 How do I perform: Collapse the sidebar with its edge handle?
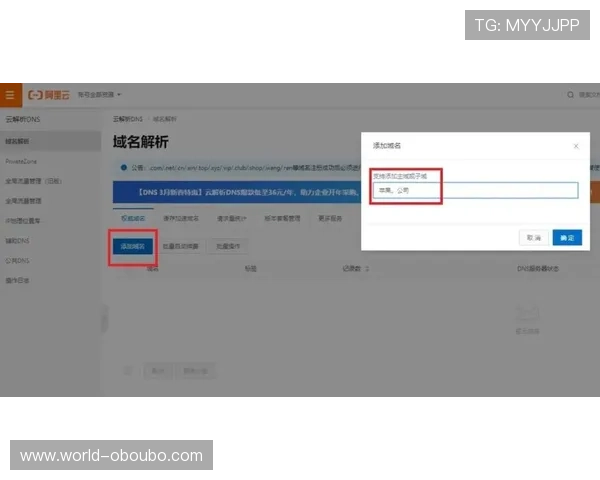tap(104, 318)
